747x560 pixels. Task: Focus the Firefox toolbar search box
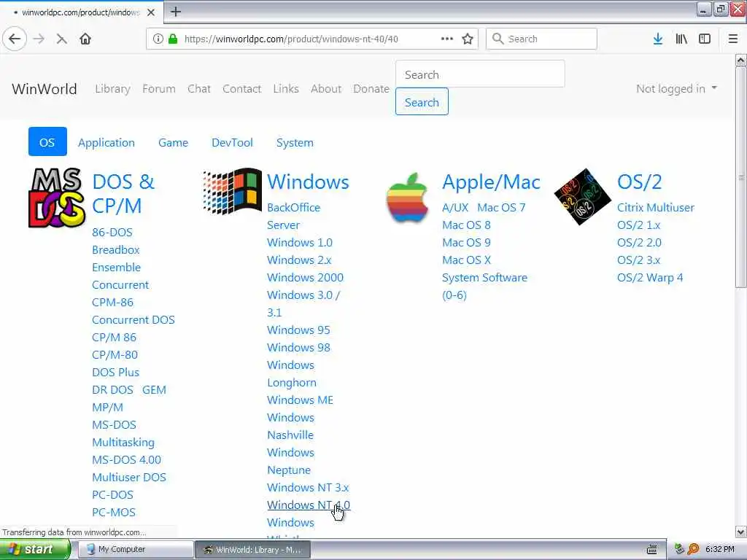tap(541, 39)
